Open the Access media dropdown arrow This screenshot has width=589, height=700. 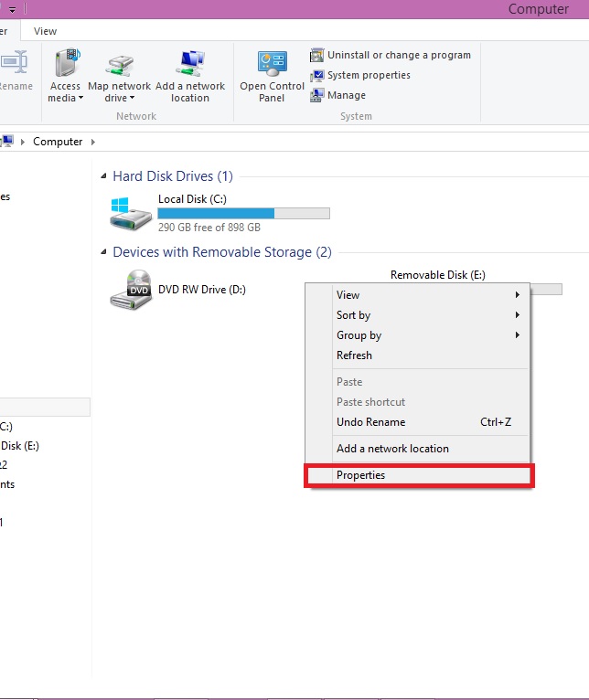point(80,98)
